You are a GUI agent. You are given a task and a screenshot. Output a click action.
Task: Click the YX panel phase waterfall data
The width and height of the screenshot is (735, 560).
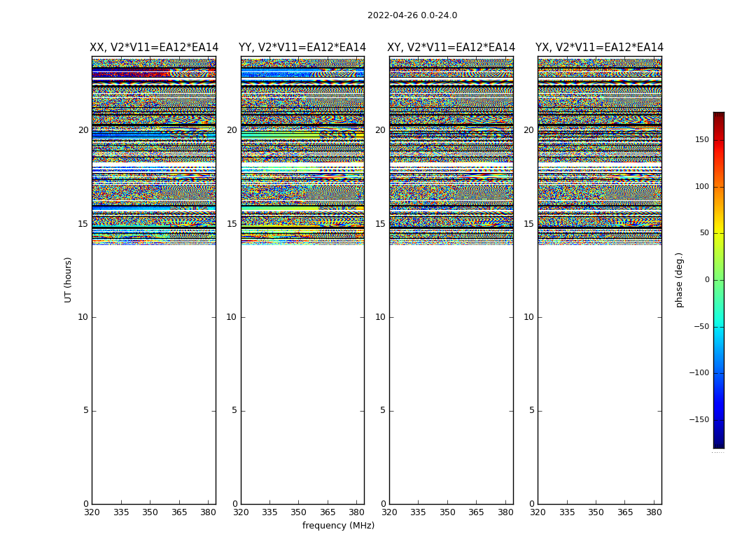point(600,151)
